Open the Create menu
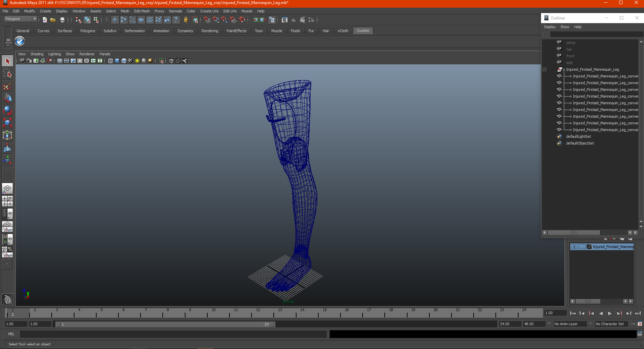This screenshot has height=349, width=644. [x=45, y=11]
